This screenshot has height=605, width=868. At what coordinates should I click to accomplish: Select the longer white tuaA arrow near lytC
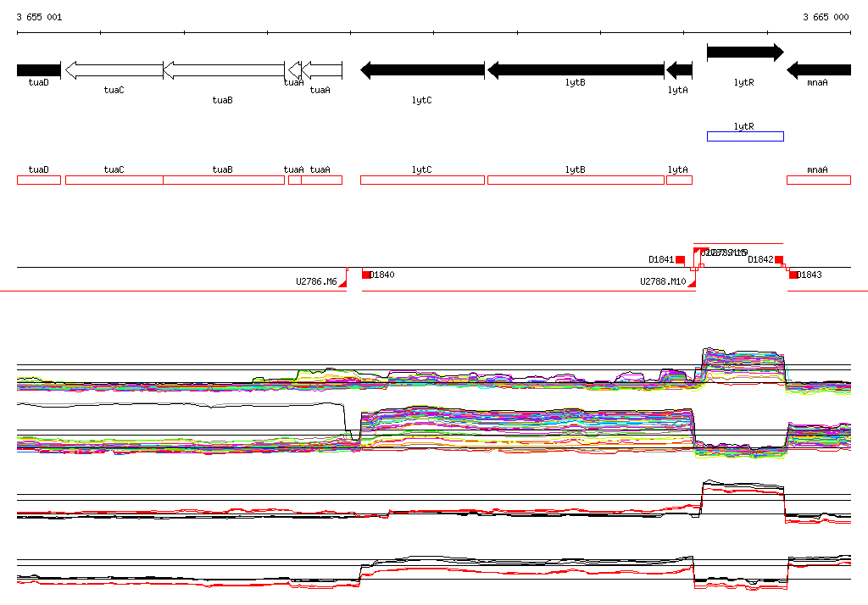[x=321, y=70]
